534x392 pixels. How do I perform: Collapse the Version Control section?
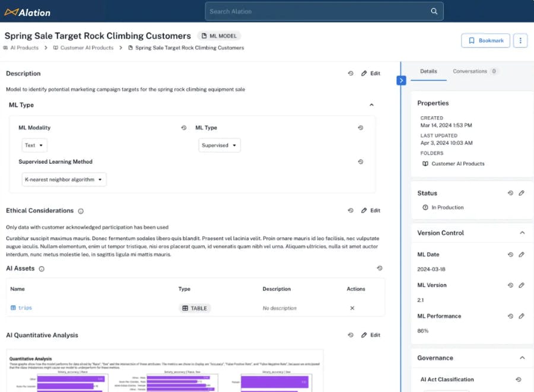pos(522,233)
